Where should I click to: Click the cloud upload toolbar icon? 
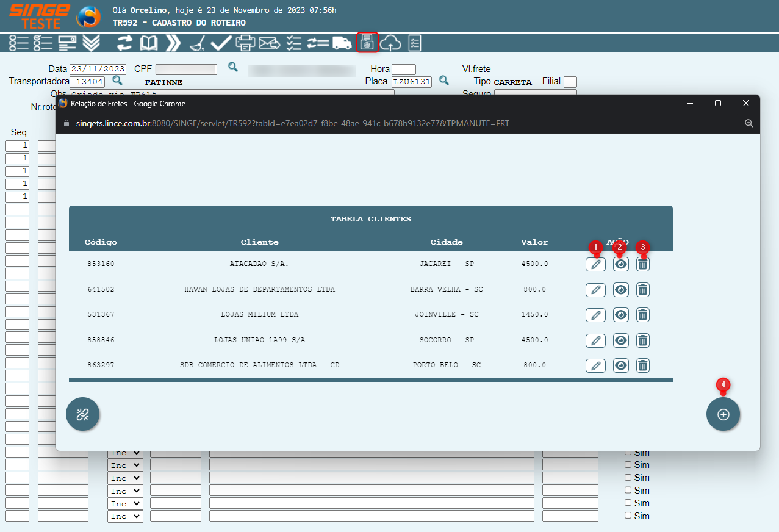(391, 43)
